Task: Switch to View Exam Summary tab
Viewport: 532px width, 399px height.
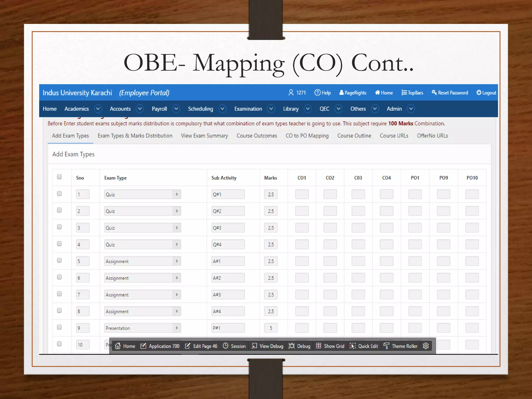Action: tap(204, 136)
